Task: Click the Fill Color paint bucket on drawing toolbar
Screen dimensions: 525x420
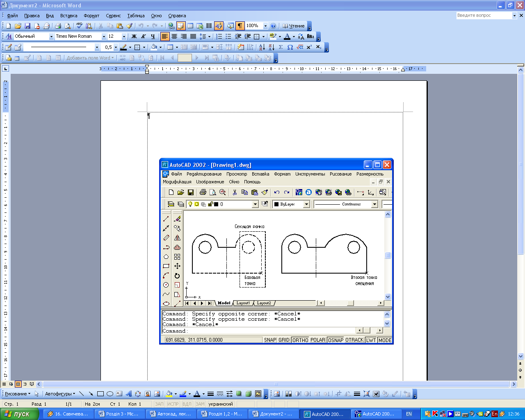Action: (x=169, y=394)
